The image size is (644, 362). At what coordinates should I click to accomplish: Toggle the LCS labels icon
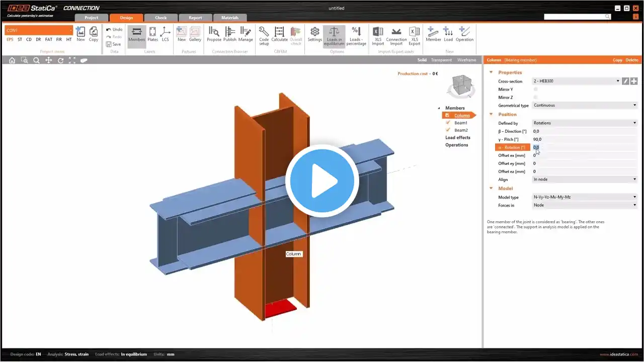click(x=165, y=34)
